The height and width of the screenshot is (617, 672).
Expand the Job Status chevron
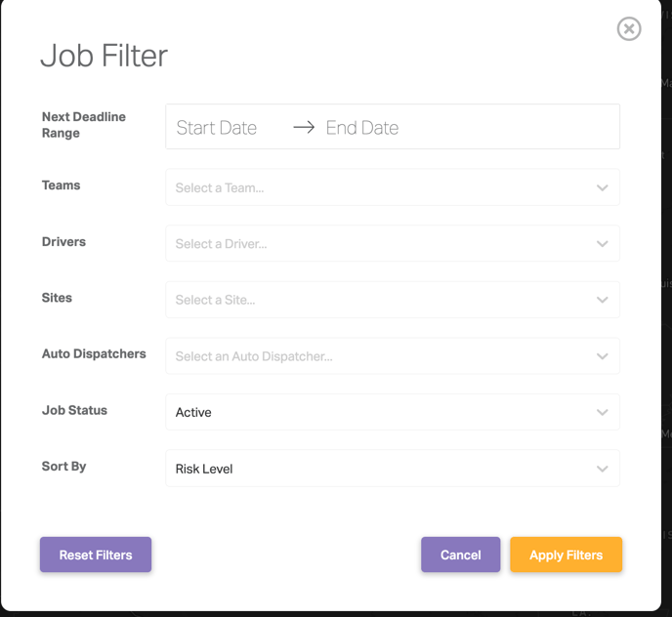click(x=602, y=412)
